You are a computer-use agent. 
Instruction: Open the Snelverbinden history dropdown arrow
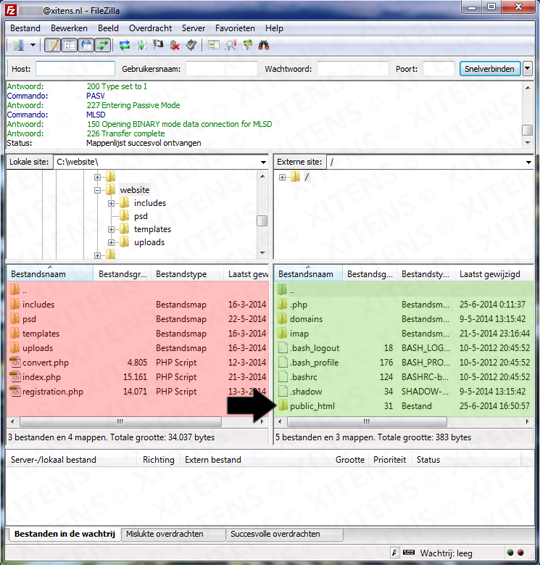pyautogui.click(x=528, y=69)
